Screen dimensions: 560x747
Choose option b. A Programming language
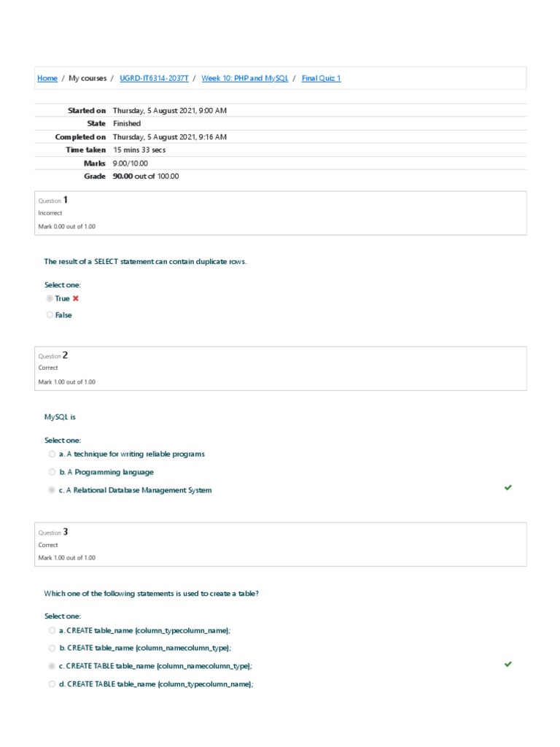(x=52, y=472)
